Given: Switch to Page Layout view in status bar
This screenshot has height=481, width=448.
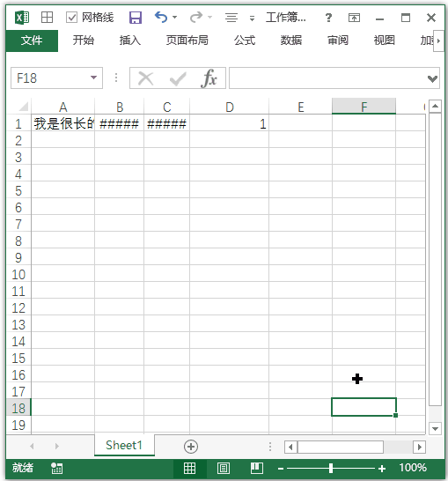Looking at the screenshot, I should pos(224,468).
